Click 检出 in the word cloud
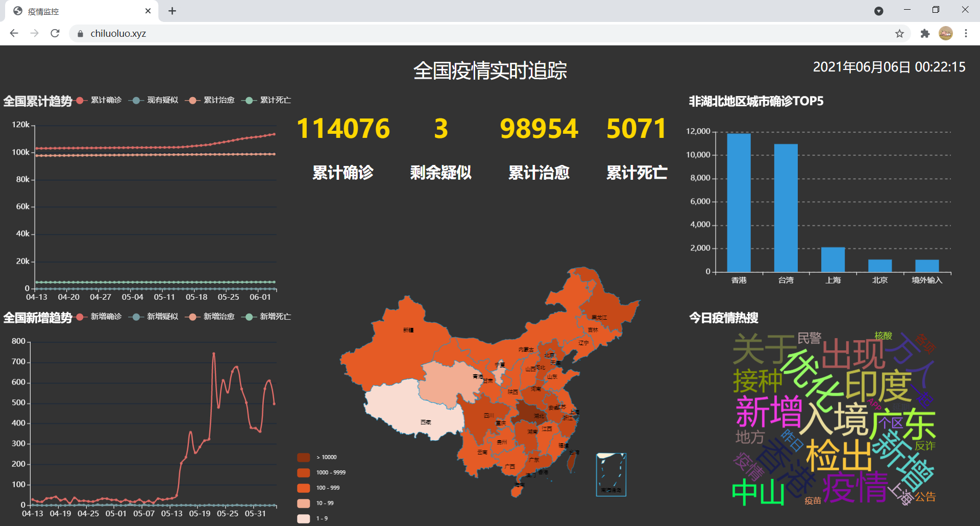 pyautogui.click(x=839, y=456)
